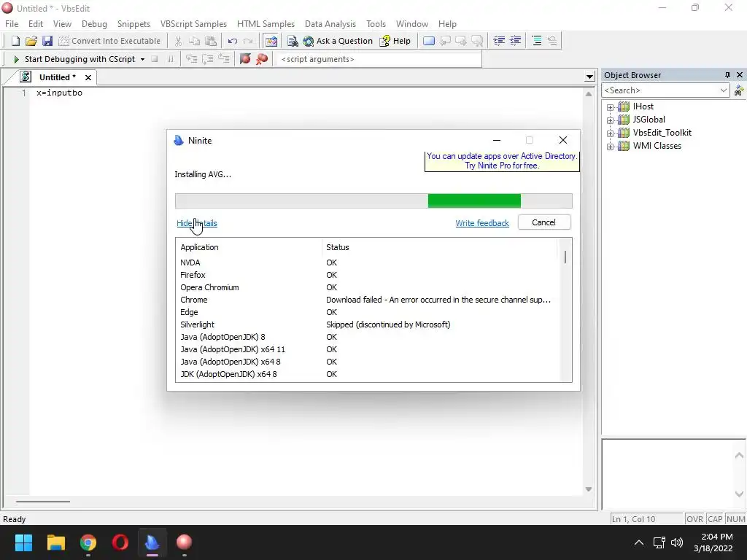Cut selection with the scissors icon

pos(178,41)
